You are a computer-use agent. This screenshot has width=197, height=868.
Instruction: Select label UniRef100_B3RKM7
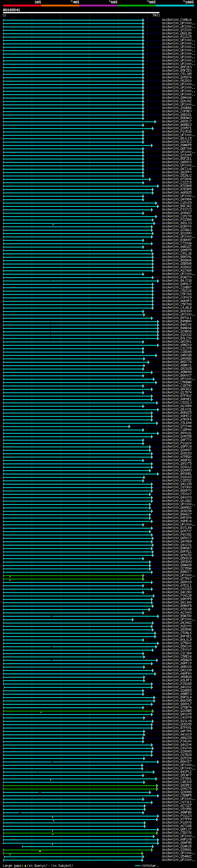coord(177,240)
